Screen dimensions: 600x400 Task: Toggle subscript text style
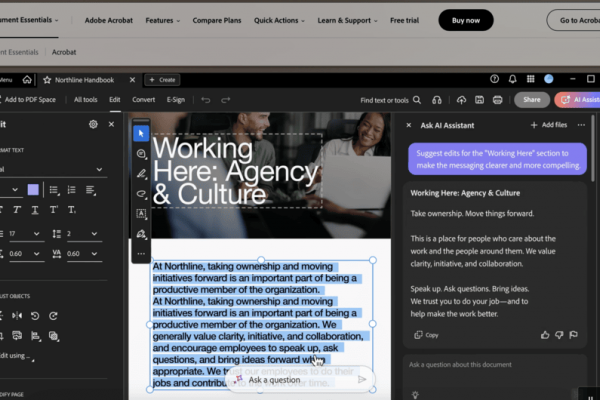(72, 210)
